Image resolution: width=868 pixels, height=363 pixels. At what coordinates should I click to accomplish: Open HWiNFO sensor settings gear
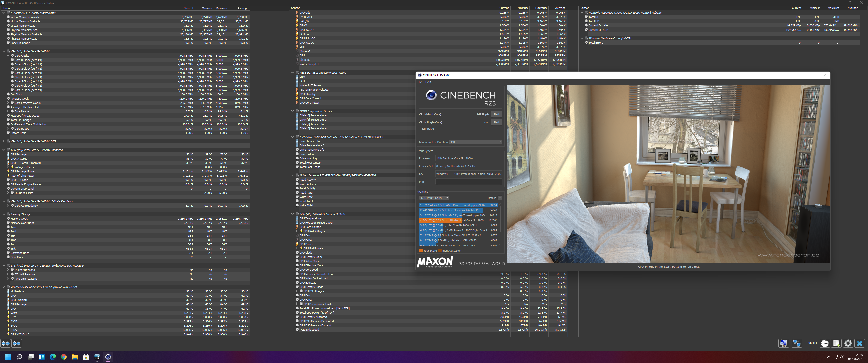point(848,343)
